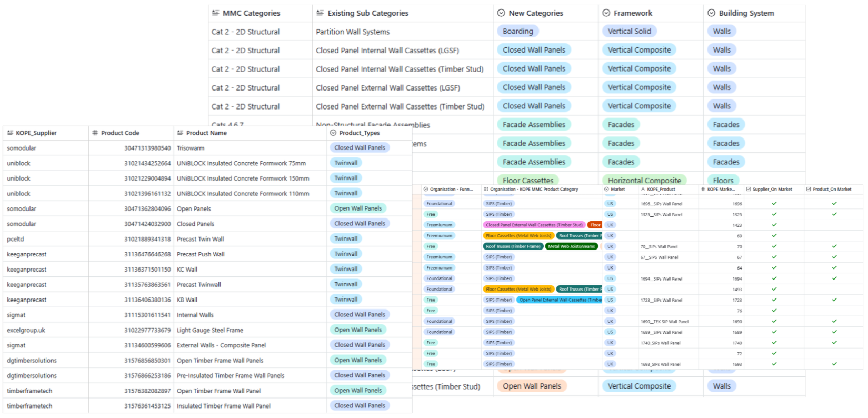Click the field icon beside Existing Sub Categories

click(320, 13)
